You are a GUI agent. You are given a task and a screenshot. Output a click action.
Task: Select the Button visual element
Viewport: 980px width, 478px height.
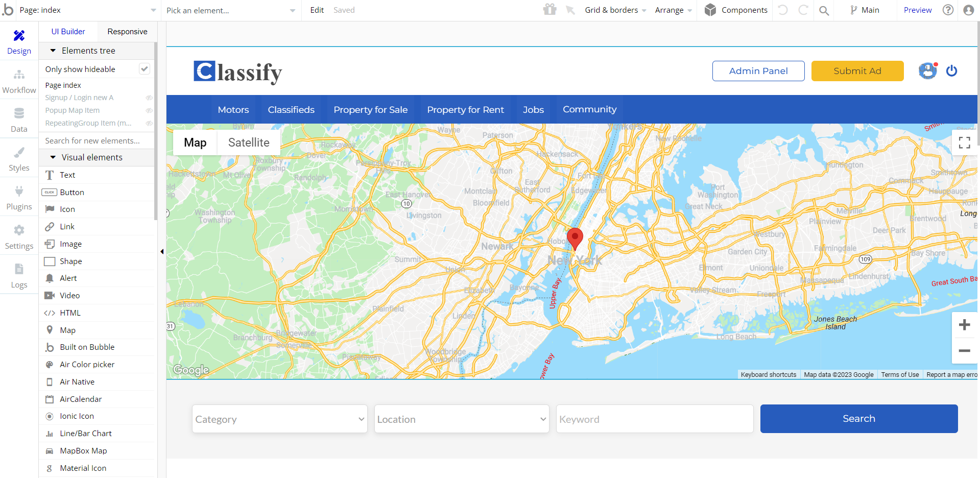[97, 192]
